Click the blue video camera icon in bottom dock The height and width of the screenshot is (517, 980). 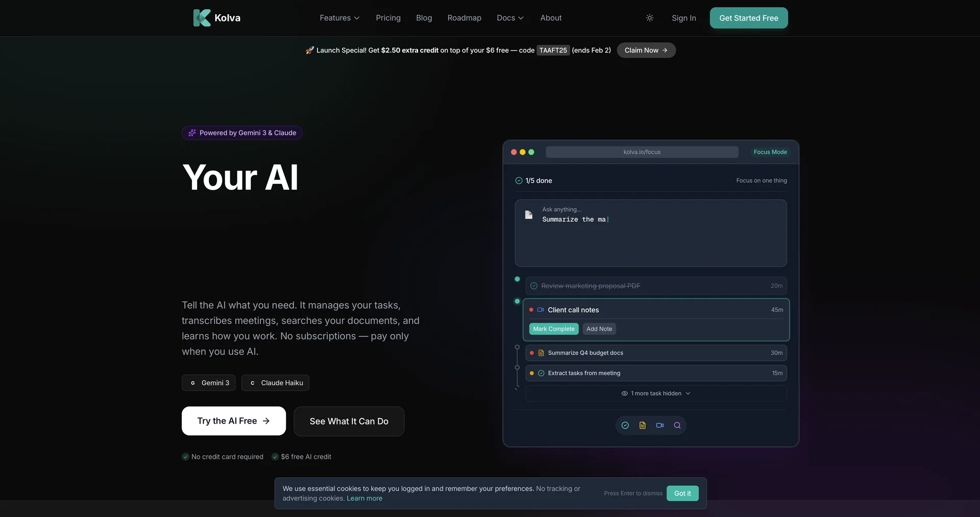(659, 425)
